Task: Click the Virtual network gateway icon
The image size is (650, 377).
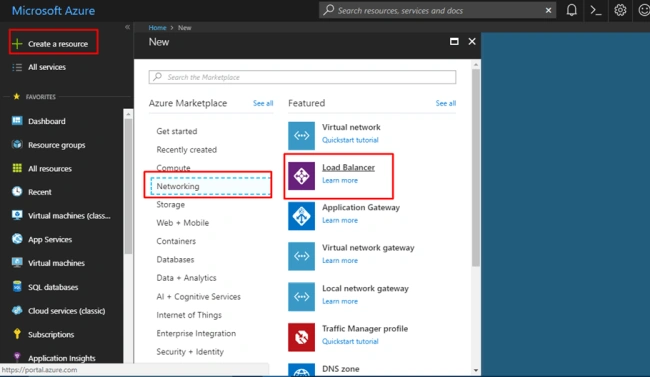Action: (x=301, y=256)
